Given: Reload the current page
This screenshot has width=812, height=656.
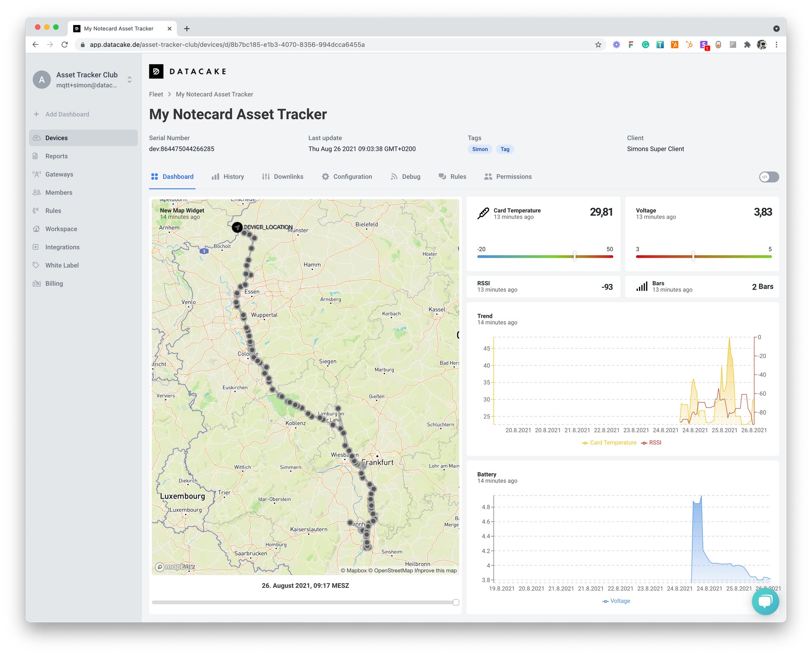Looking at the screenshot, I should 65,44.
